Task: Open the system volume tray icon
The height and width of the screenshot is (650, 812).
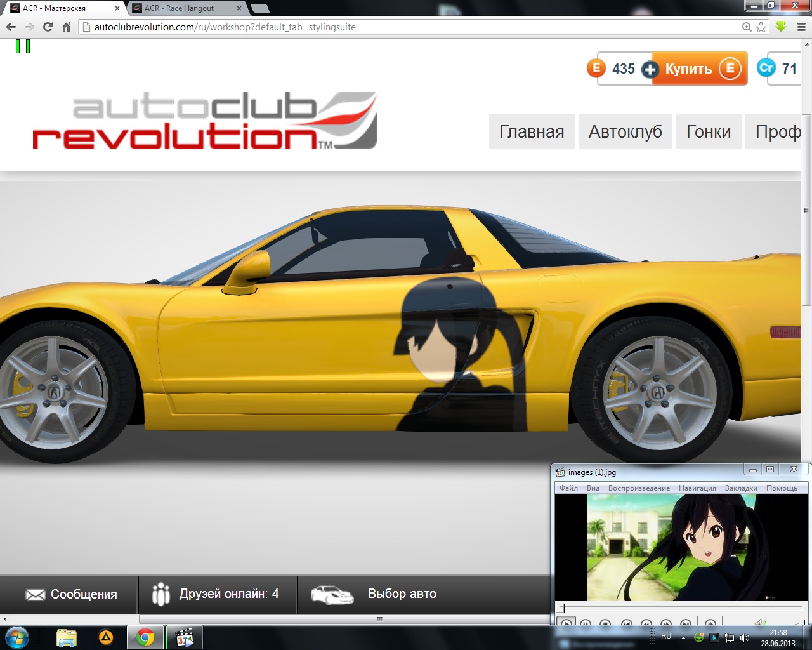Action: (x=745, y=637)
